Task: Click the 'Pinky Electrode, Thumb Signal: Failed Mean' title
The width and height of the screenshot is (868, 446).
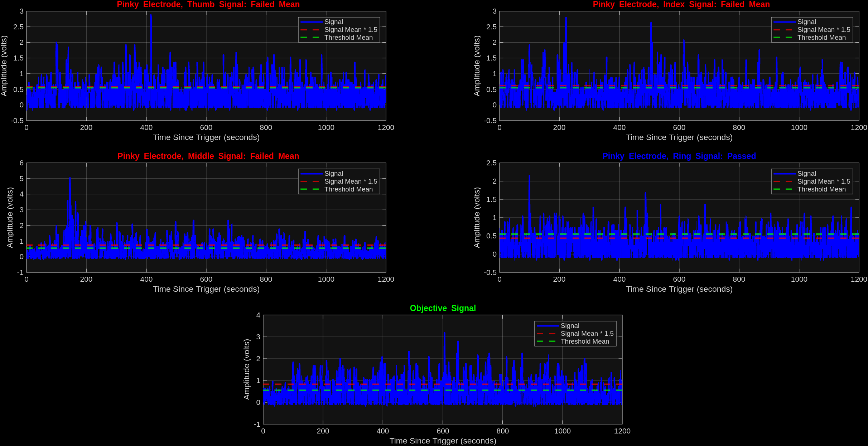Action: [x=208, y=5]
